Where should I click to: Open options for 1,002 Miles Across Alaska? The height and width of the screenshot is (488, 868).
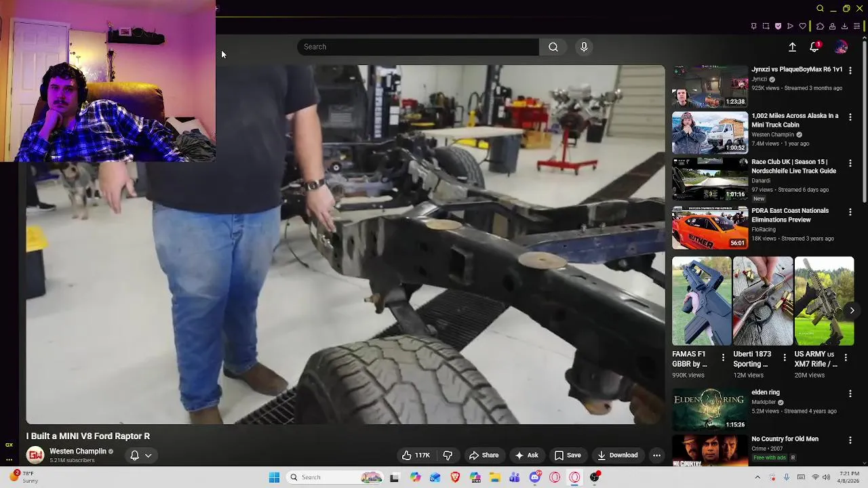850,117
